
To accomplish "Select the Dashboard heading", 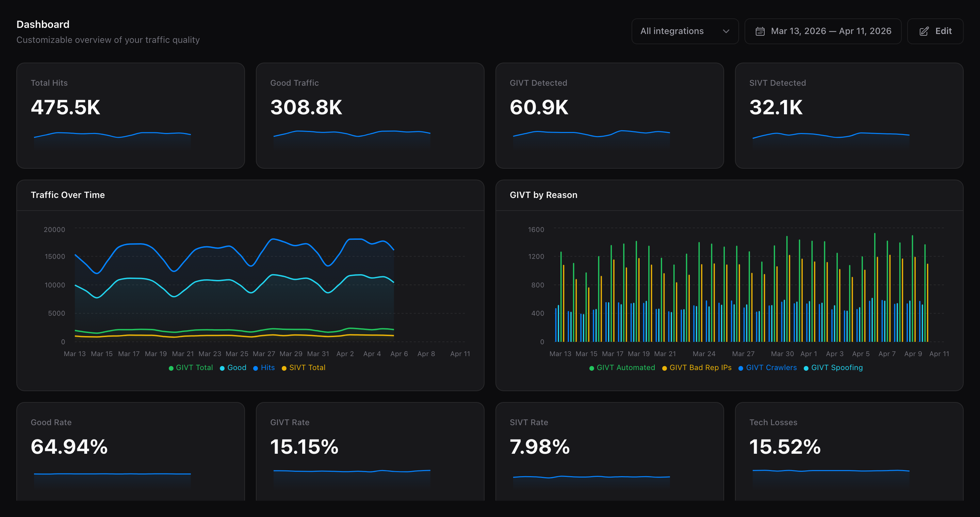I will pos(43,24).
